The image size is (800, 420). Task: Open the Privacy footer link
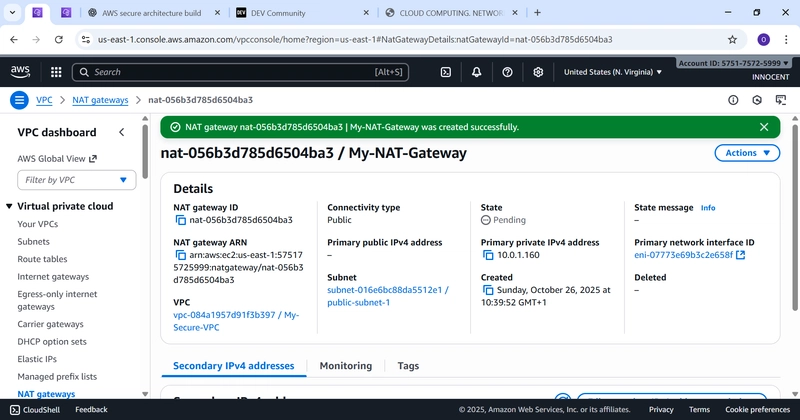click(661, 409)
